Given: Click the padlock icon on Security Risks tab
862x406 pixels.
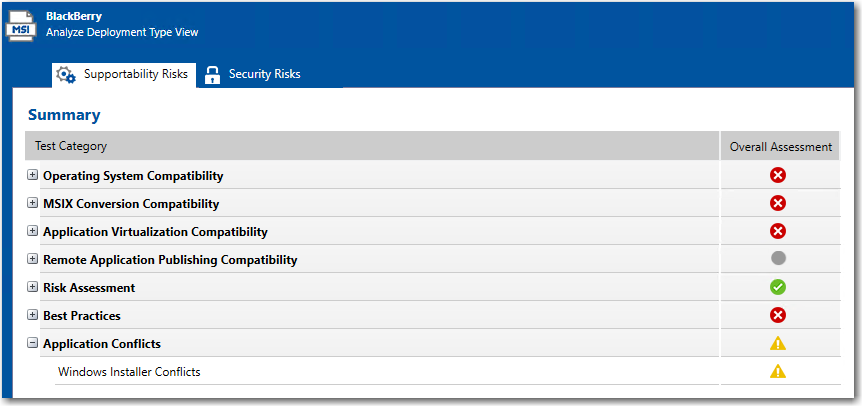Looking at the screenshot, I should click(x=212, y=75).
